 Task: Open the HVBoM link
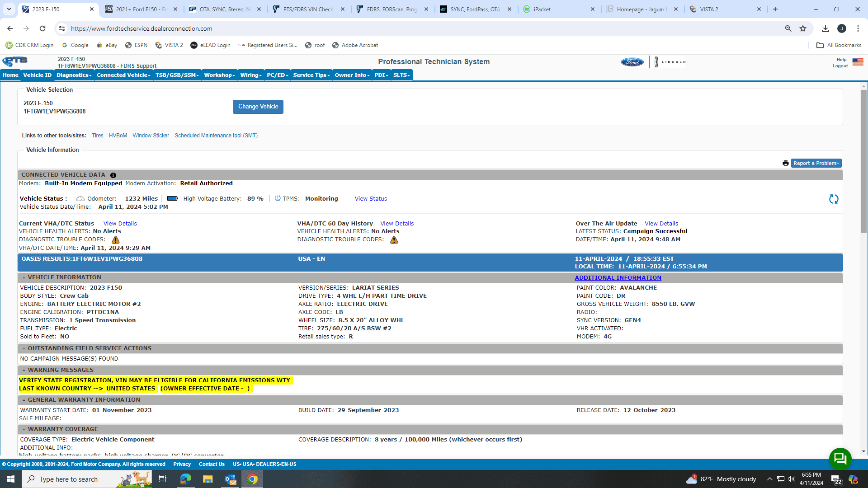pos(118,136)
